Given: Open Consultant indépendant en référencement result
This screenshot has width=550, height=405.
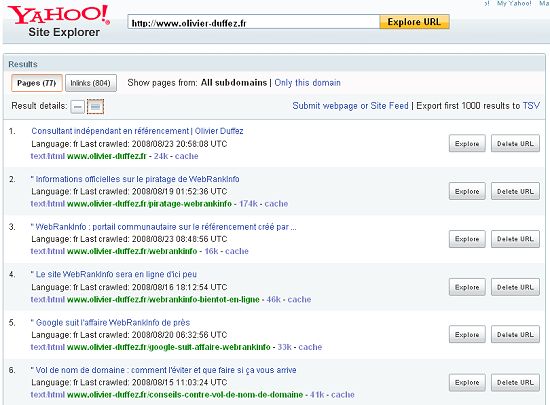Looking at the screenshot, I should pos(137,131).
